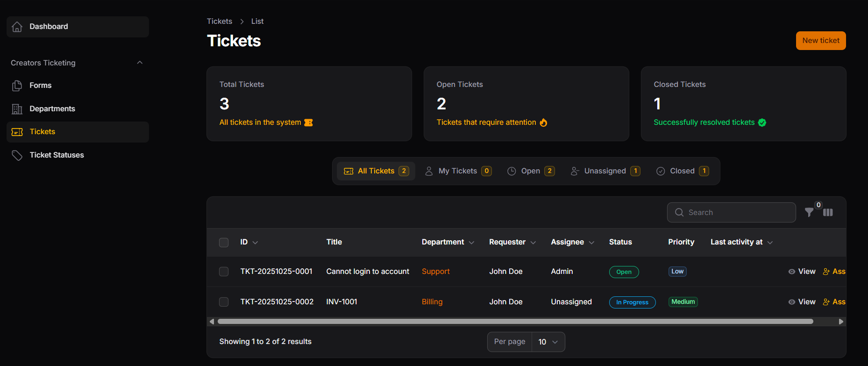This screenshot has height=366, width=868.
Task: Tick the checkbox for ticket TKT-20251025-0002
Action: tap(224, 302)
